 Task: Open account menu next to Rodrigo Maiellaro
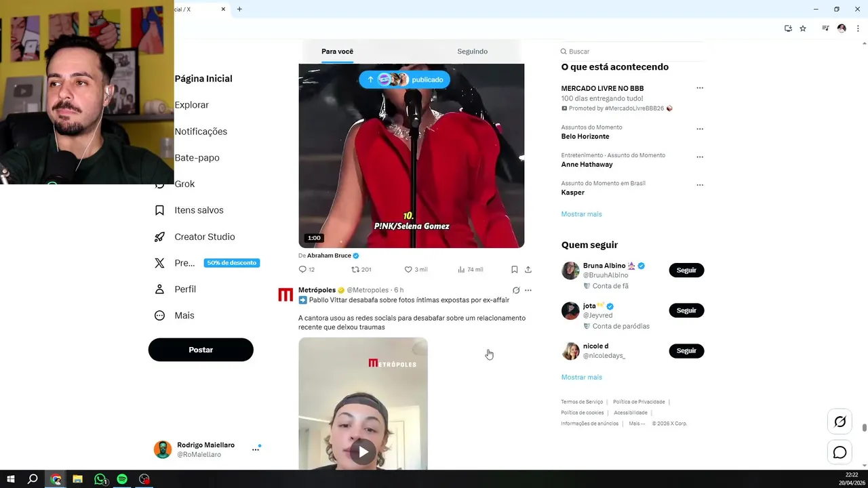[256, 449]
